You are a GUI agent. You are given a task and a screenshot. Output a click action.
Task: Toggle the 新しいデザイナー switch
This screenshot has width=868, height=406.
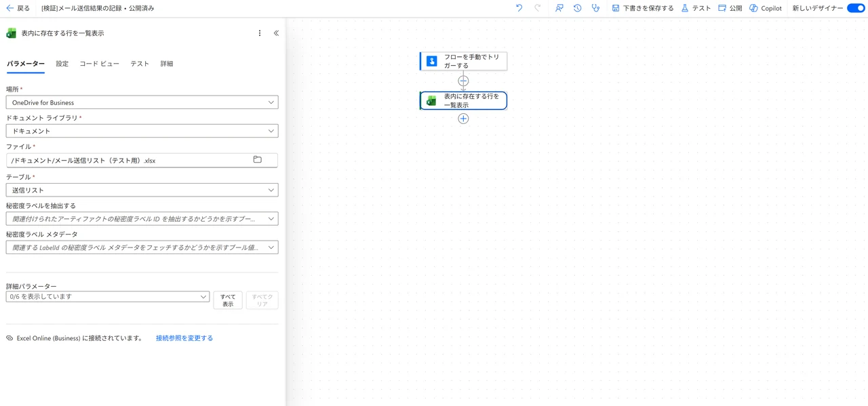pos(856,8)
